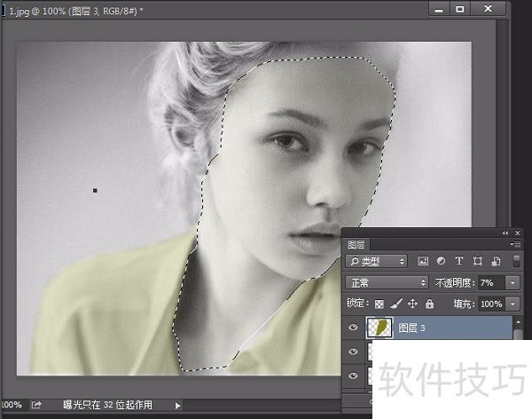
Task: Hide 图层 3 using its eye icon
Action: [x=354, y=328]
